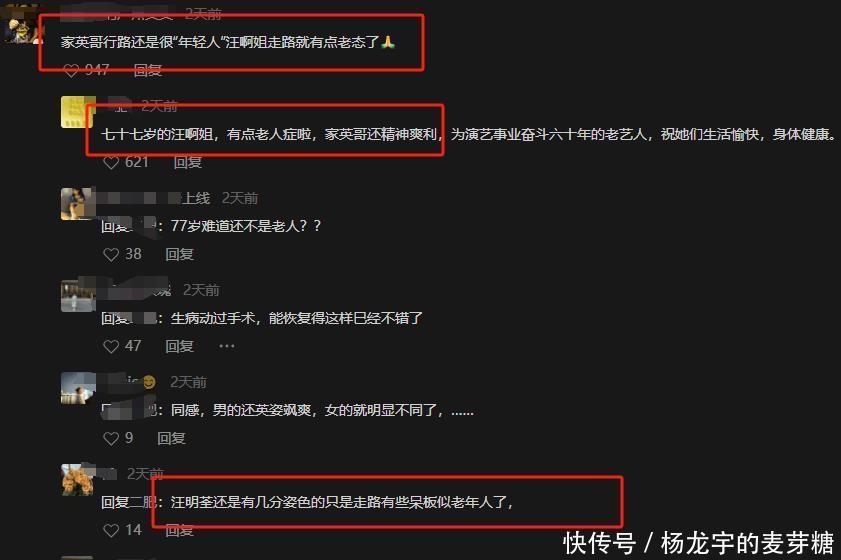Like the comment with 947 likes
This screenshot has width=841, height=560.
71,70
